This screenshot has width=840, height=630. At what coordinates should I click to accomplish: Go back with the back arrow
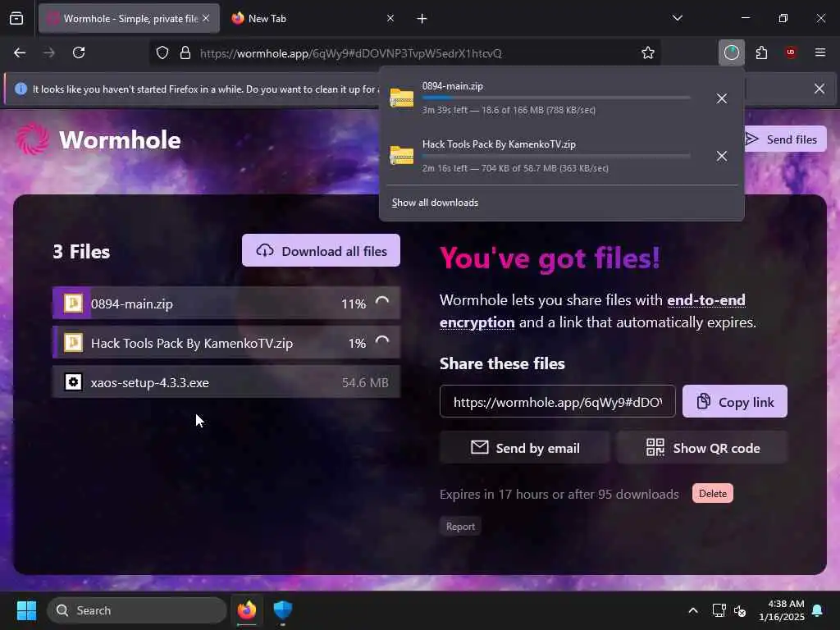pyautogui.click(x=20, y=52)
